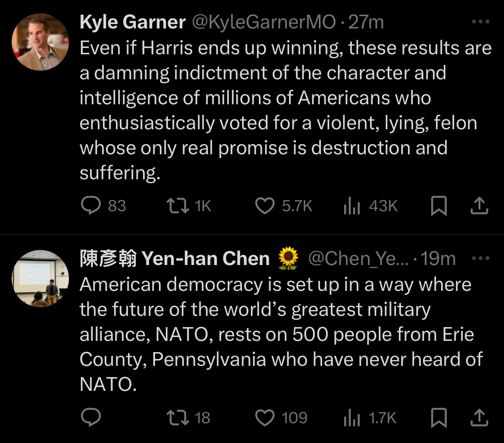
Task: Retweet Kyle Garner's post
Action: (177, 206)
